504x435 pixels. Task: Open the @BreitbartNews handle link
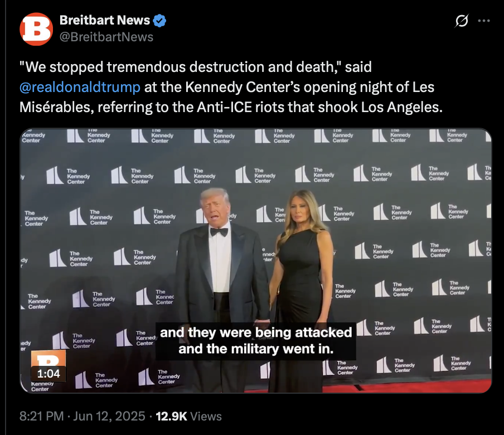click(106, 37)
